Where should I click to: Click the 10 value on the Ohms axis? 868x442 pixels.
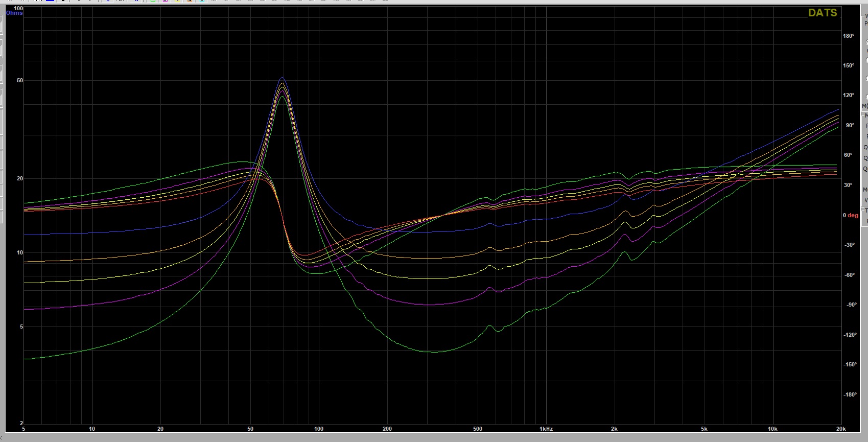pos(20,253)
